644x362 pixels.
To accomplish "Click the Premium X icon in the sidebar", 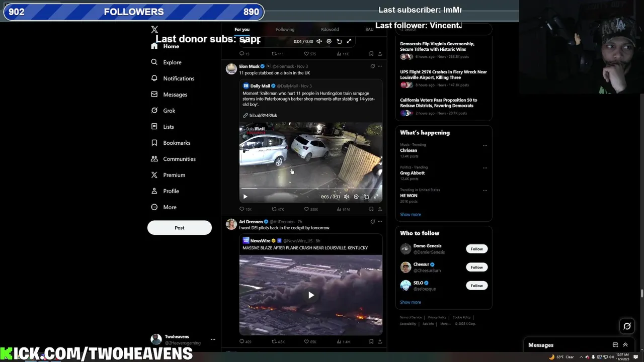I will point(154,175).
